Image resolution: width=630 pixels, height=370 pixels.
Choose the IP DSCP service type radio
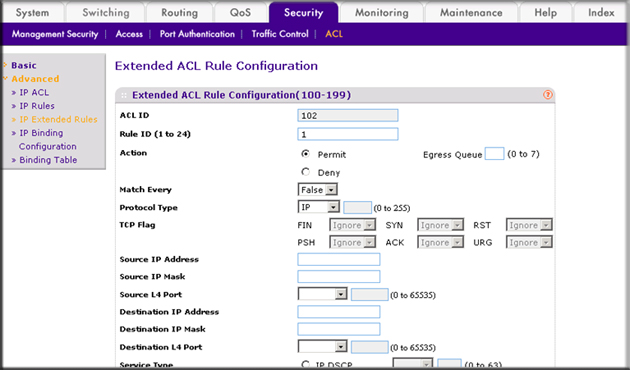(x=306, y=364)
